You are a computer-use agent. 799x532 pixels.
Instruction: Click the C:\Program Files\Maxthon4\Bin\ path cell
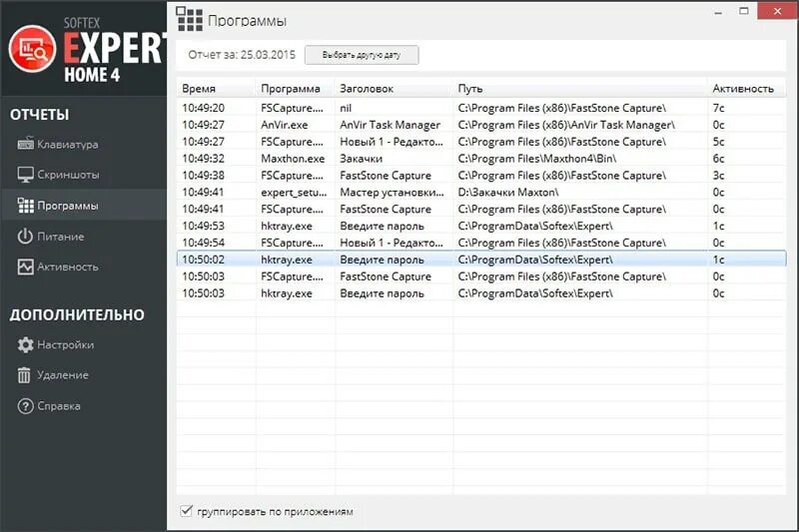coord(537,159)
